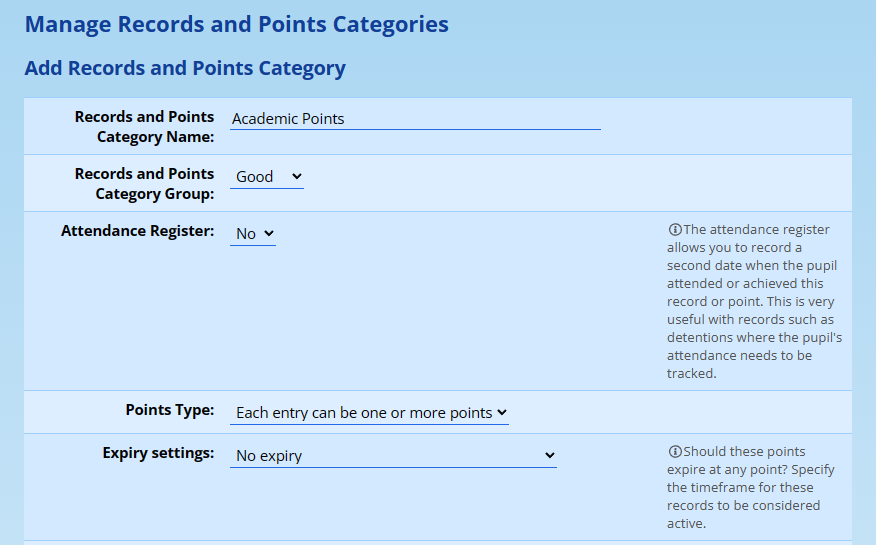Viewport: 876px width, 545px height.
Task: Open the Points Type dropdown
Action: 369,413
